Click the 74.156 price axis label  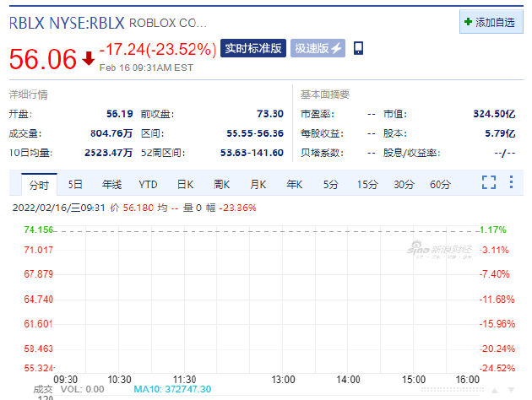(x=38, y=230)
